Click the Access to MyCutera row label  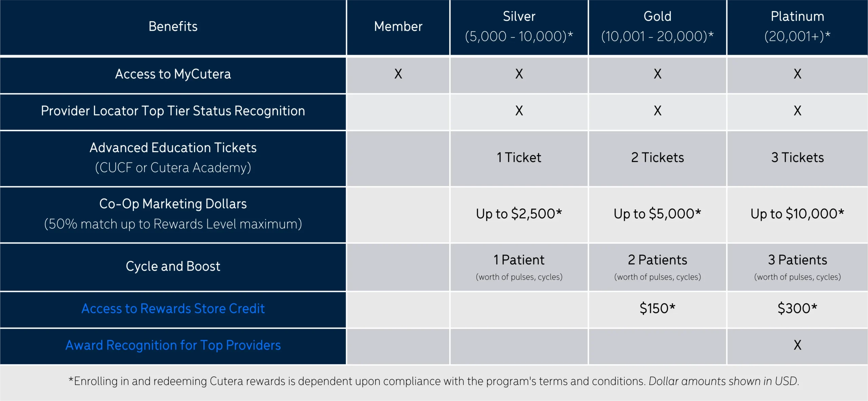coord(173,75)
